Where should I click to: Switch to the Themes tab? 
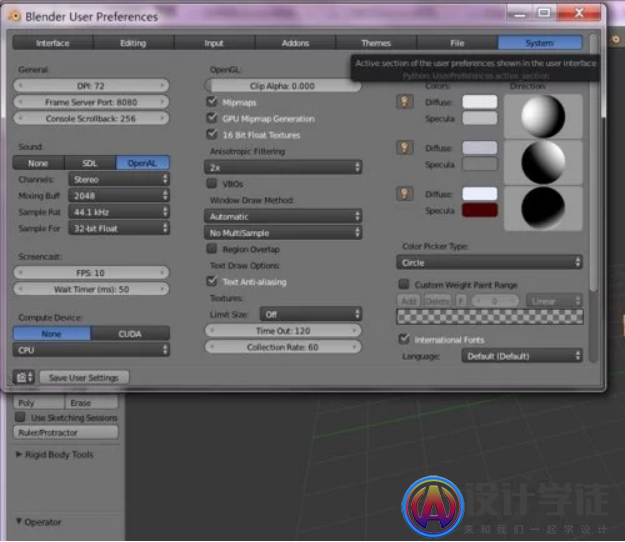pyautogui.click(x=376, y=43)
